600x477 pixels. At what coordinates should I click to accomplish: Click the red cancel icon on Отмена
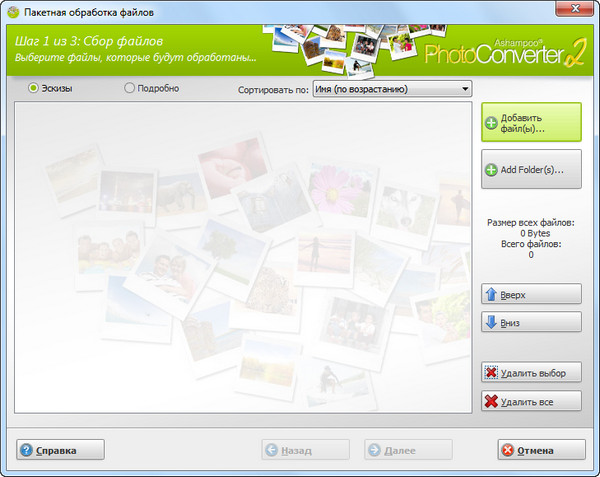click(508, 451)
